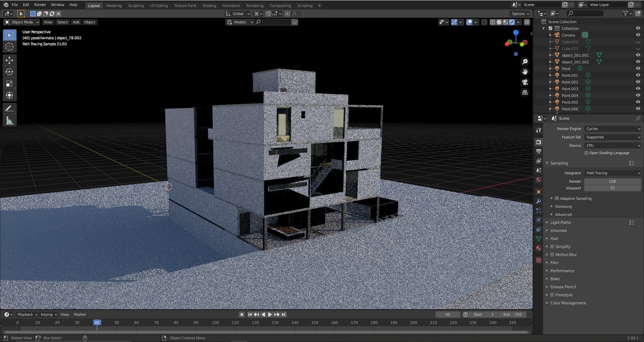Open Texture properties checker tab
Image resolution: width=644 pixels, height=342 pixels.
539,260
